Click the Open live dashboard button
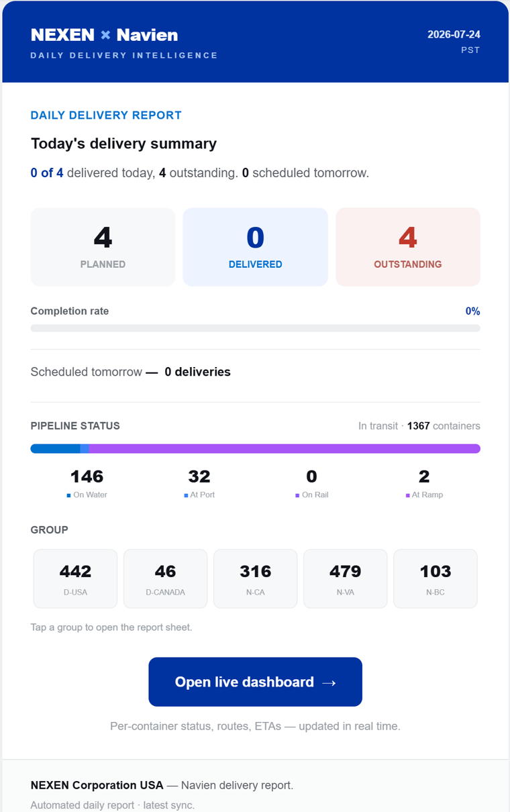The width and height of the screenshot is (510, 812). (x=255, y=682)
